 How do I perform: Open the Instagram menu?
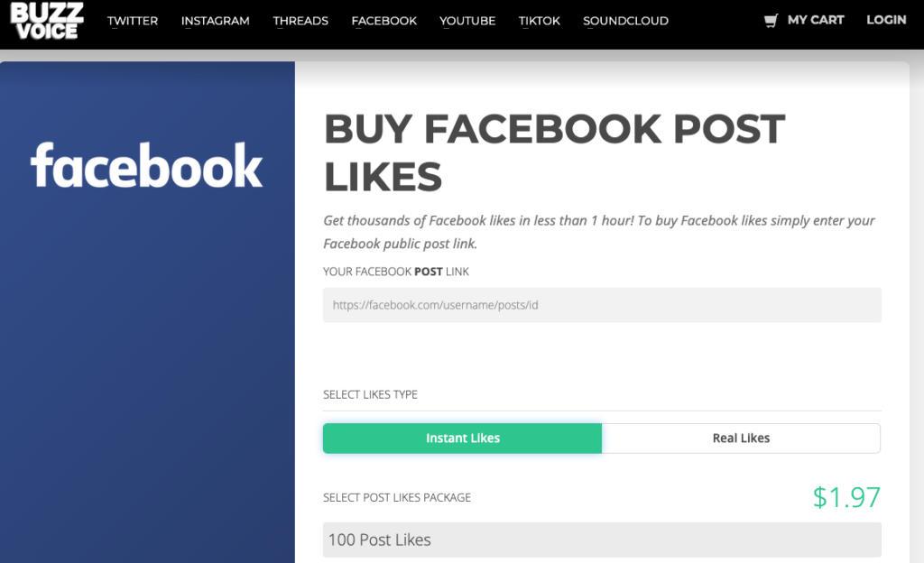[x=215, y=21]
